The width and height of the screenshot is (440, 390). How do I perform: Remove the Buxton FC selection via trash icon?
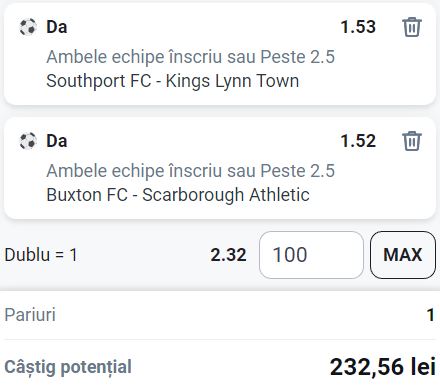point(412,141)
